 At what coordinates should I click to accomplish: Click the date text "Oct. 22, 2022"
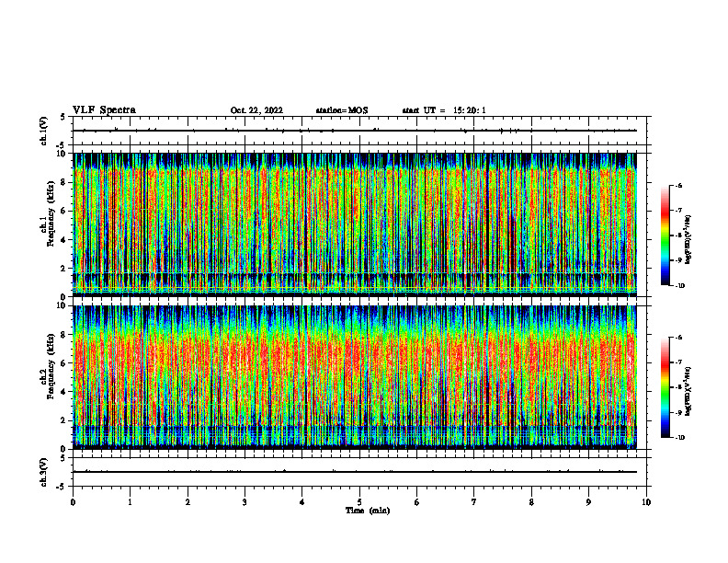pyautogui.click(x=256, y=110)
